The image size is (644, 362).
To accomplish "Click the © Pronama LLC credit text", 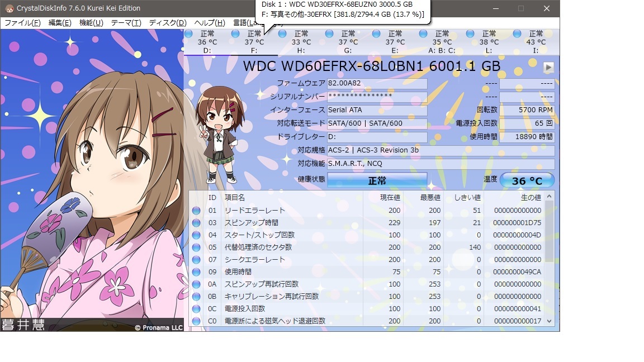I will (159, 327).
